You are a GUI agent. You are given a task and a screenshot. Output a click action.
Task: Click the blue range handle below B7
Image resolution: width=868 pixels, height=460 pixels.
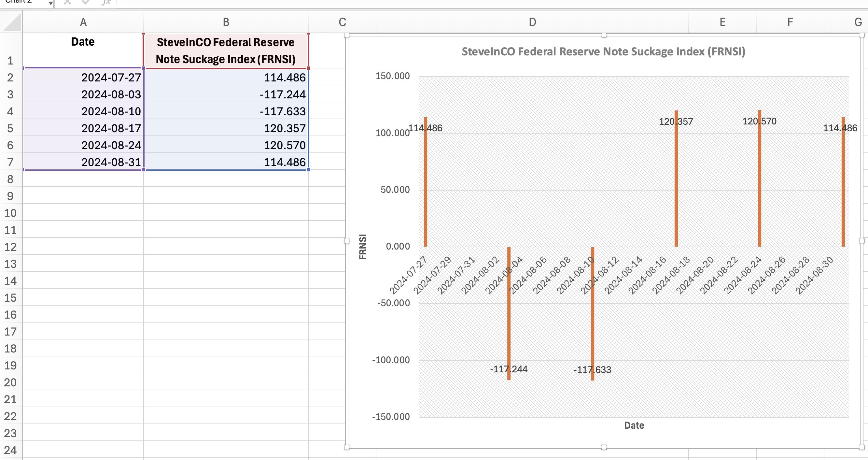(308, 170)
